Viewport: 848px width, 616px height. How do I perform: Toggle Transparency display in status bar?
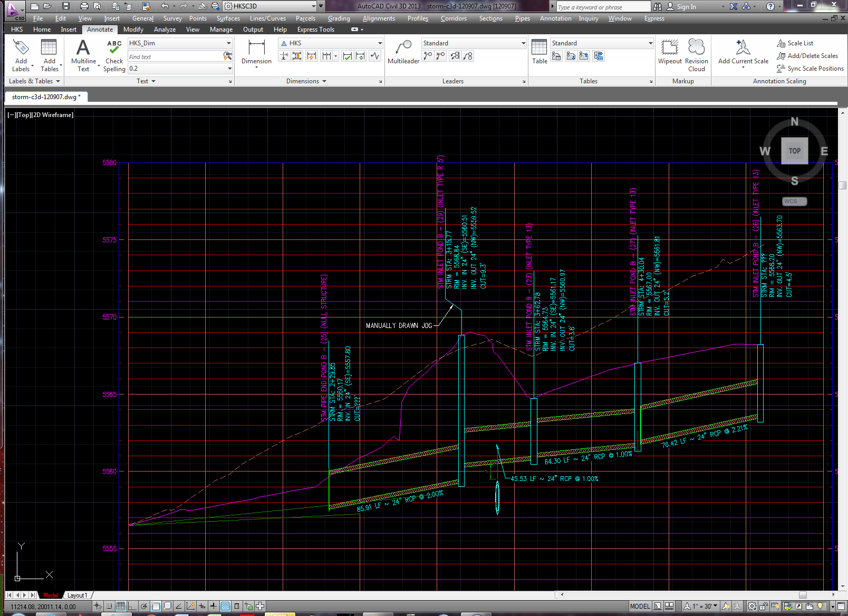click(x=225, y=607)
